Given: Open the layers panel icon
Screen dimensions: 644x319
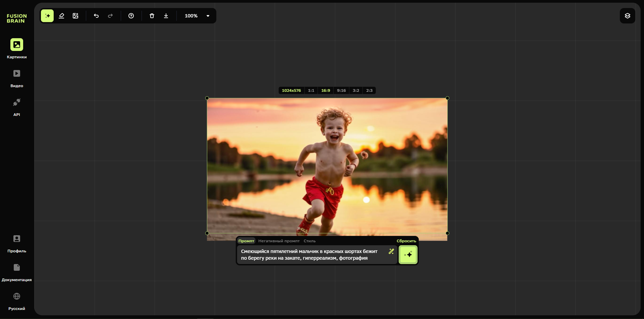Looking at the screenshot, I should [627, 16].
